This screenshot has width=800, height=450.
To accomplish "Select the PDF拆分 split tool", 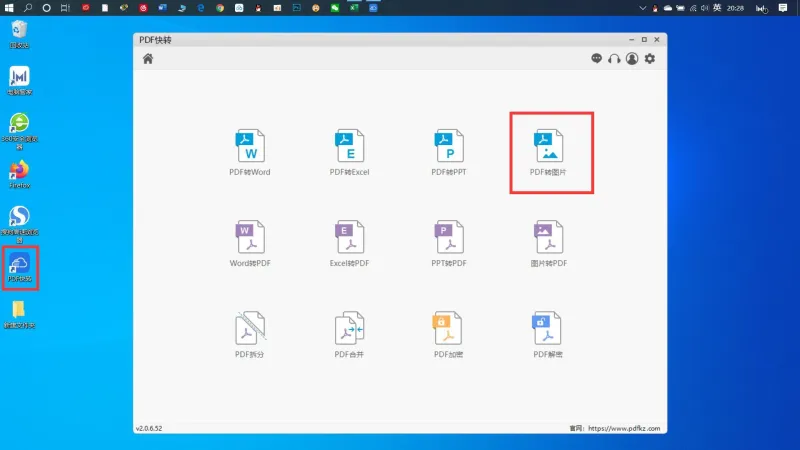I will (249, 335).
